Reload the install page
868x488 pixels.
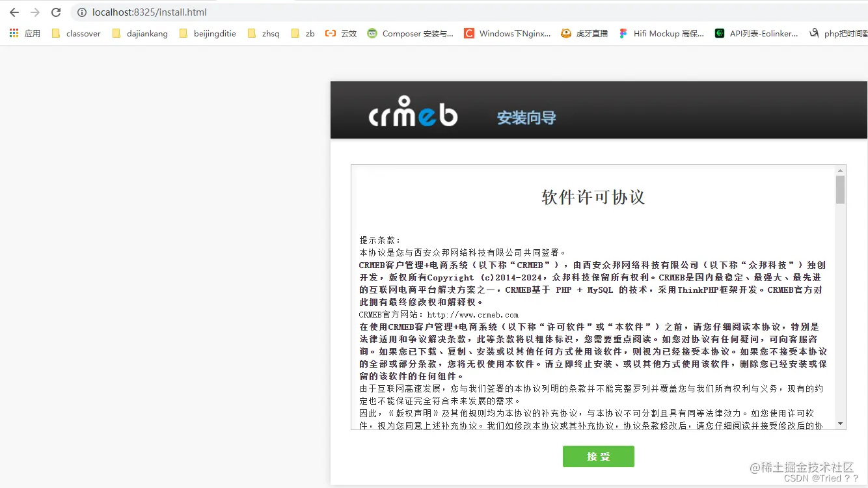(56, 12)
